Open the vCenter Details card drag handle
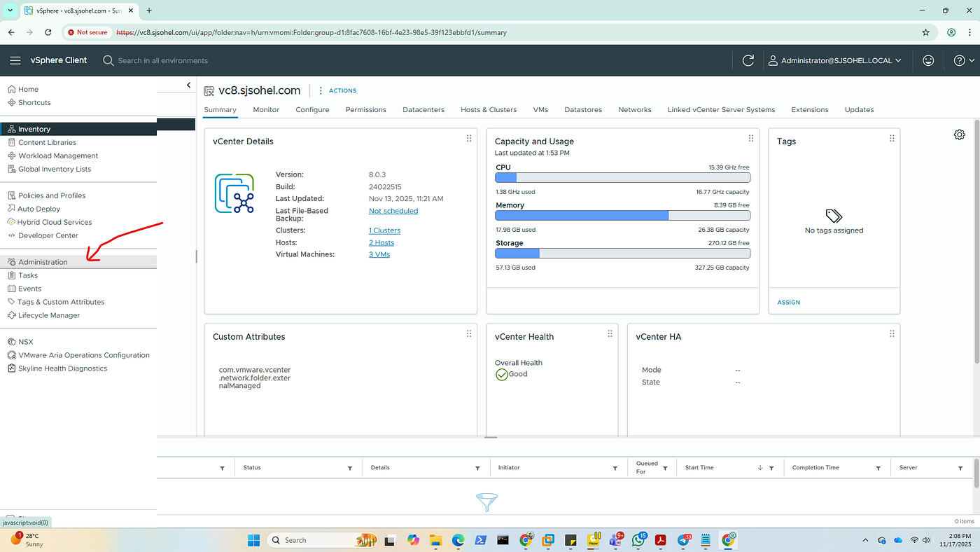Screen dimensions: 980x552 [469, 138]
